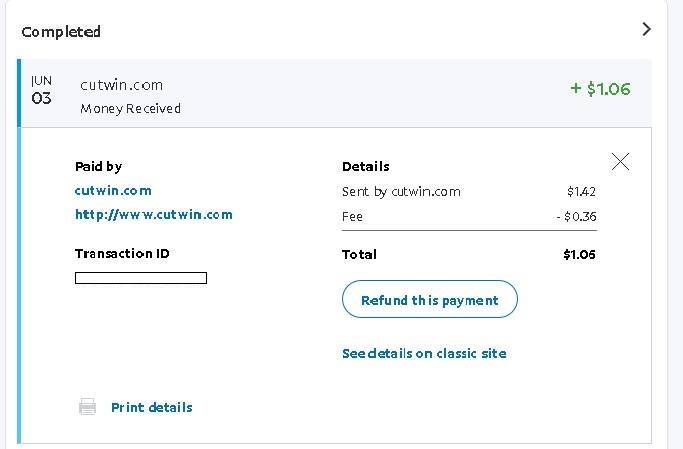Open the cutwin.com payer link under Paid by
This screenshot has width=683, height=449.
(113, 191)
